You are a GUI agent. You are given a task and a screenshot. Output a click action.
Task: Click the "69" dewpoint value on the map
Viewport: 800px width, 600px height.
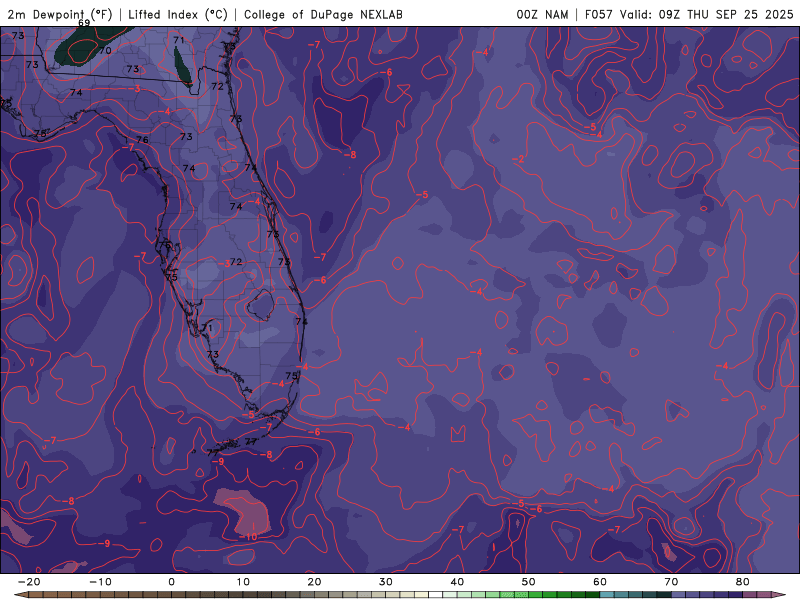click(84, 23)
